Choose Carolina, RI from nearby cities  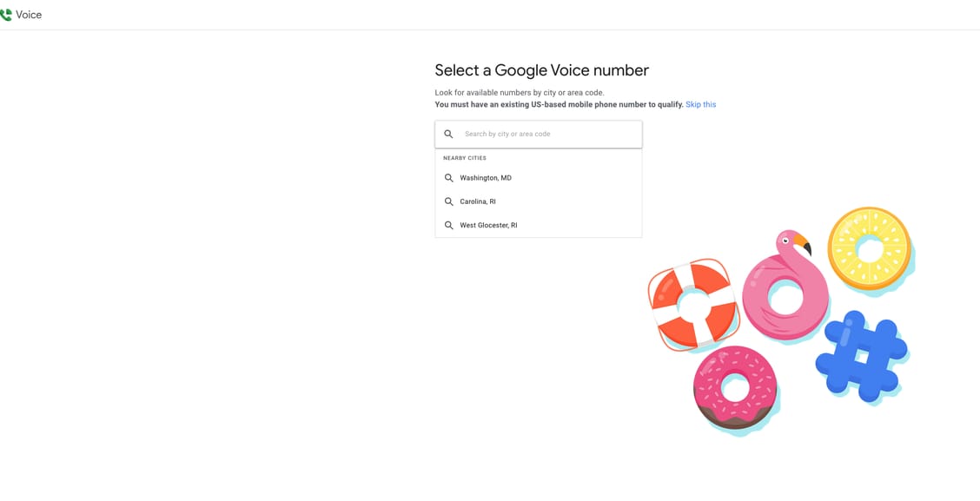tap(478, 201)
